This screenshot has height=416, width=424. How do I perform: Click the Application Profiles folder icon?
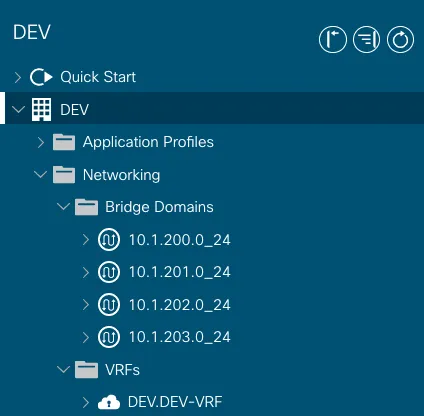click(64, 142)
